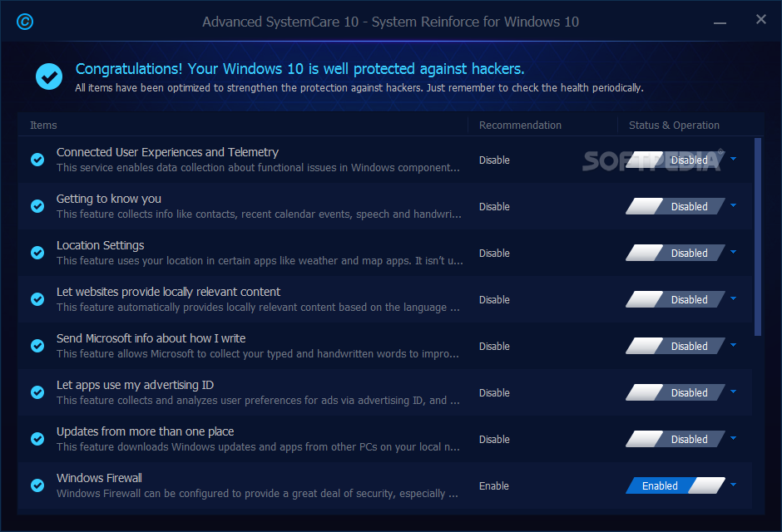Screen dimensions: 782x532
Task: Minimize the System Reinforce window
Action: [x=720, y=23]
